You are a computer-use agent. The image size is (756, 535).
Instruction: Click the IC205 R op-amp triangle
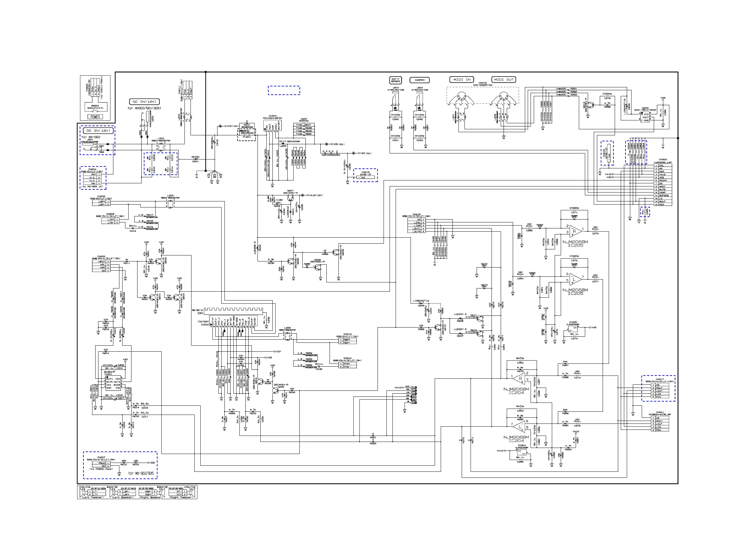click(x=575, y=231)
